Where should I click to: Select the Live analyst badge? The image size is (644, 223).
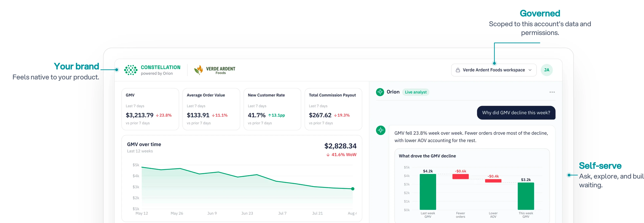(415, 92)
